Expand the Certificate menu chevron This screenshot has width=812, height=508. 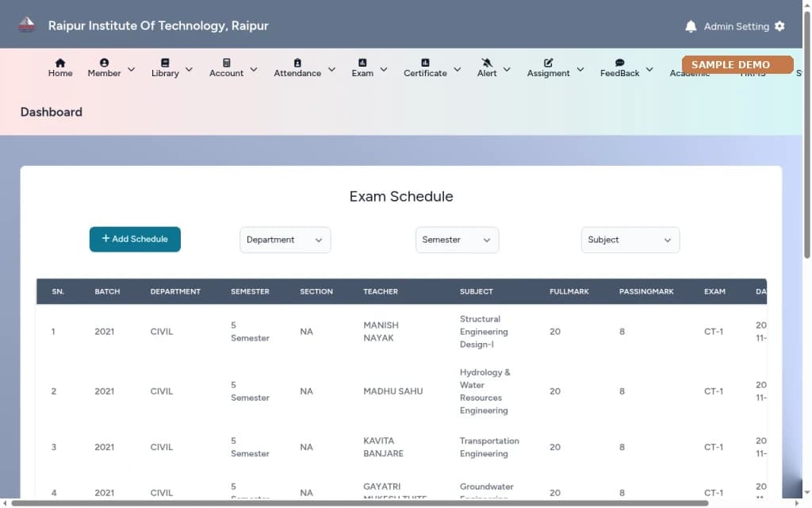point(458,69)
